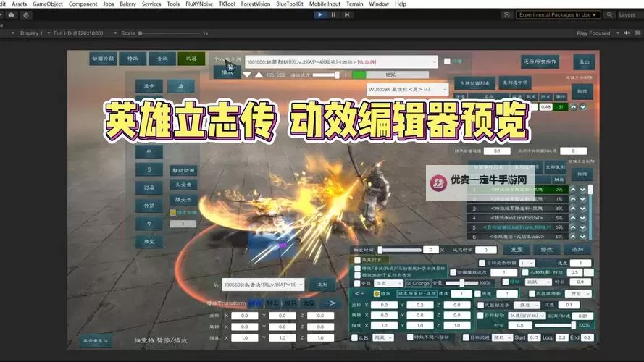Toggle the checkbox before the Start 0.17 row
The width and height of the screenshot is (644, 362).
[466, 337]
